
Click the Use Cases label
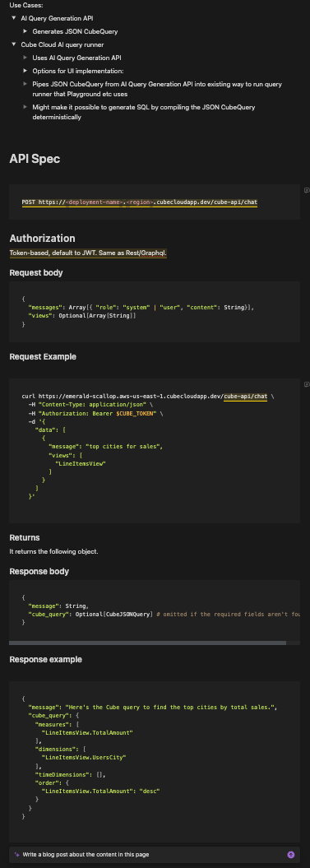tap(26, 5)
